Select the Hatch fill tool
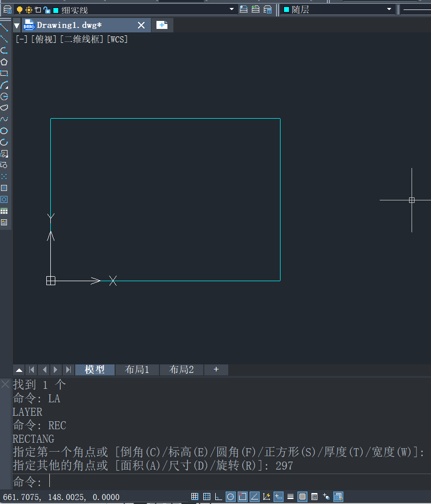This screenshot has width=431, height=504. 4,188
